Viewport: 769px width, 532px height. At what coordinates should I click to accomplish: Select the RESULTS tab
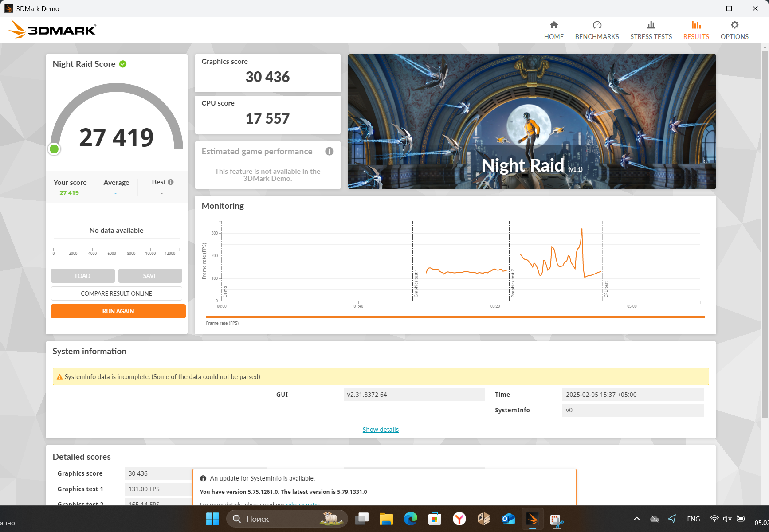pos(696,31)
